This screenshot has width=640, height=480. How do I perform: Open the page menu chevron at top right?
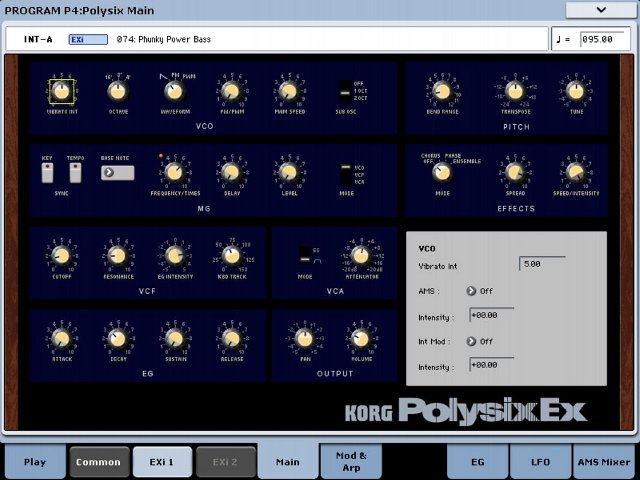[x=600, y=9]
